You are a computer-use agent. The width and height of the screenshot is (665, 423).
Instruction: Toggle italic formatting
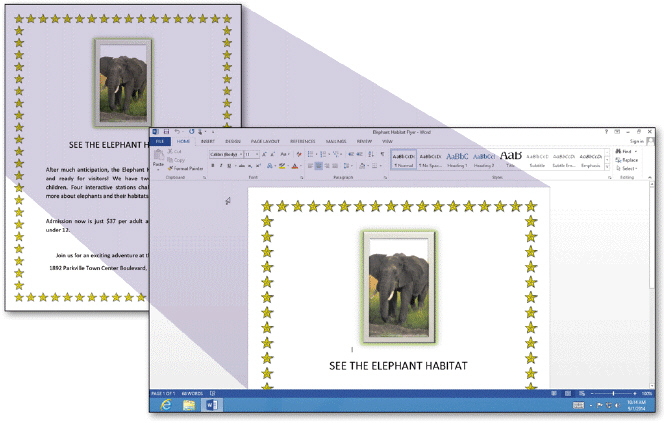221,166
